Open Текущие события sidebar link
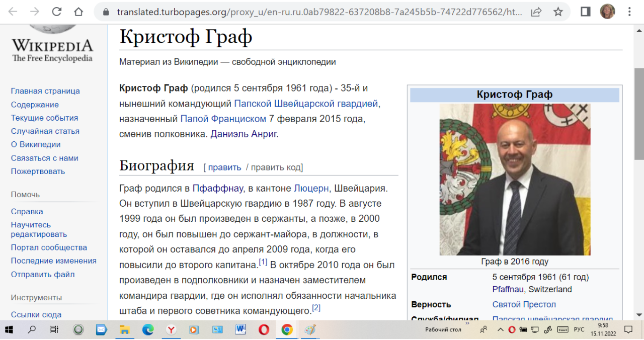 44,118
